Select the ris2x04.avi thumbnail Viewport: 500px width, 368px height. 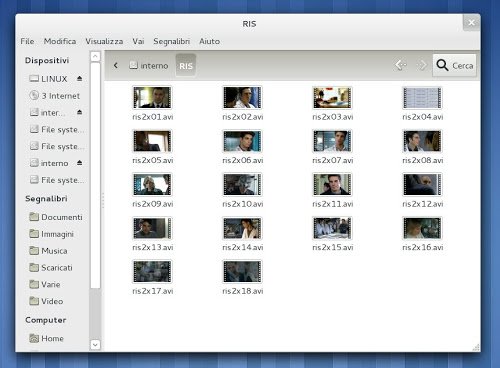pyautogui.click(x=422, y=98)
